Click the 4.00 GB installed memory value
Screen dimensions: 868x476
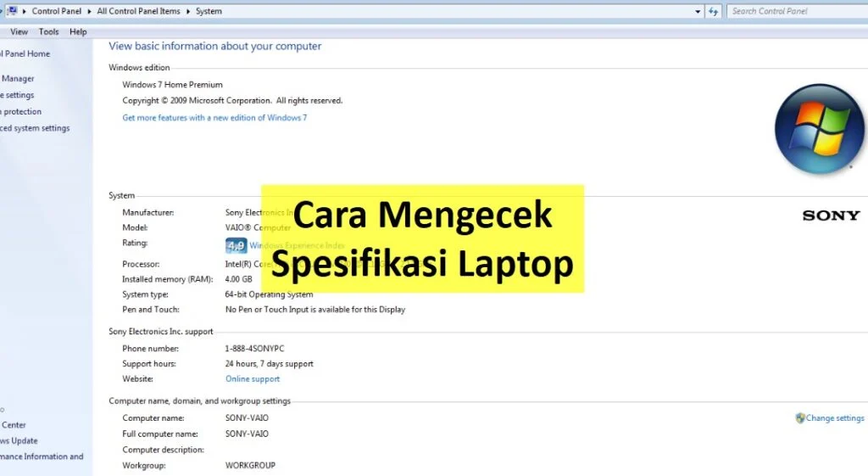click(x=238, y=279)
